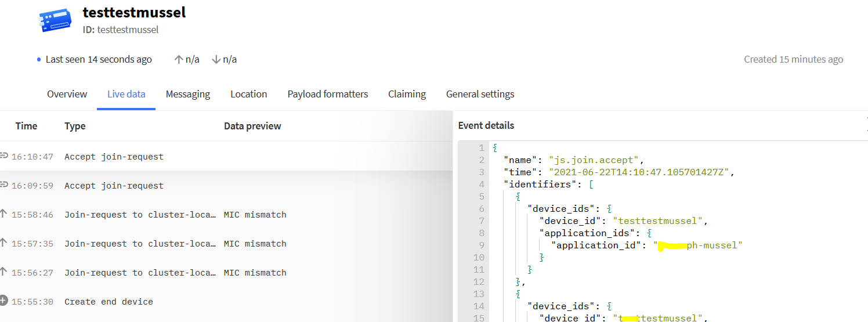The height and width of the screenshot is (322, 868).
Task: Select the 15:57:35 Join-request event row
Action: [226, 244]
